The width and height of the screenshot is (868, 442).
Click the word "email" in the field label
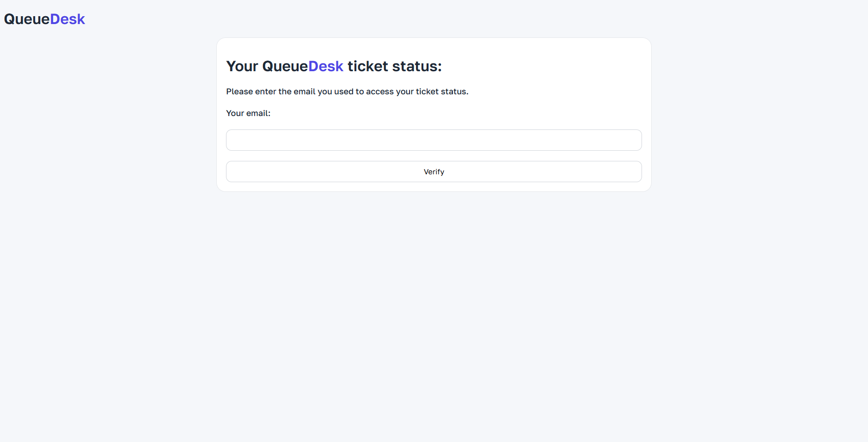coord(257,113)
